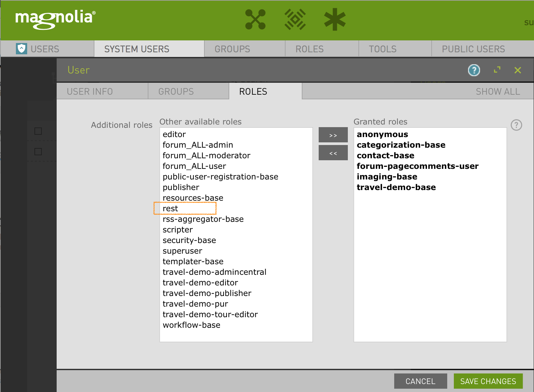534x392 pixels.
Task: Move selected role to Granted roles
Action: click(x=333, y=135)
